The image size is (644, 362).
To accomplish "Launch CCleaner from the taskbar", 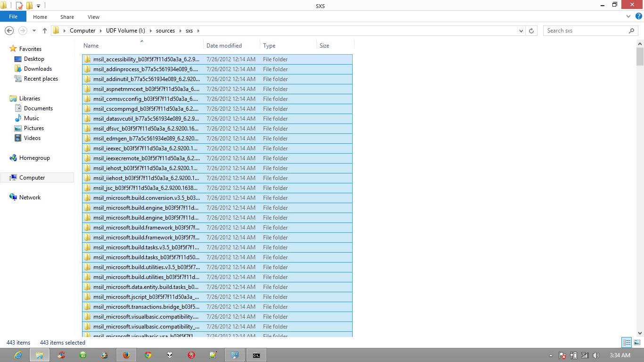I will click(x=61, y=355).
